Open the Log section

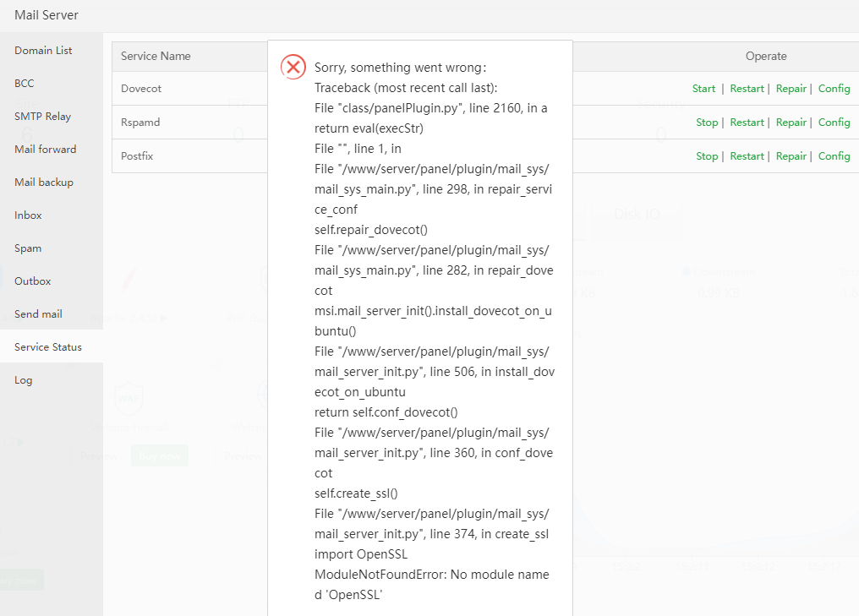click(x=23, y=380)
